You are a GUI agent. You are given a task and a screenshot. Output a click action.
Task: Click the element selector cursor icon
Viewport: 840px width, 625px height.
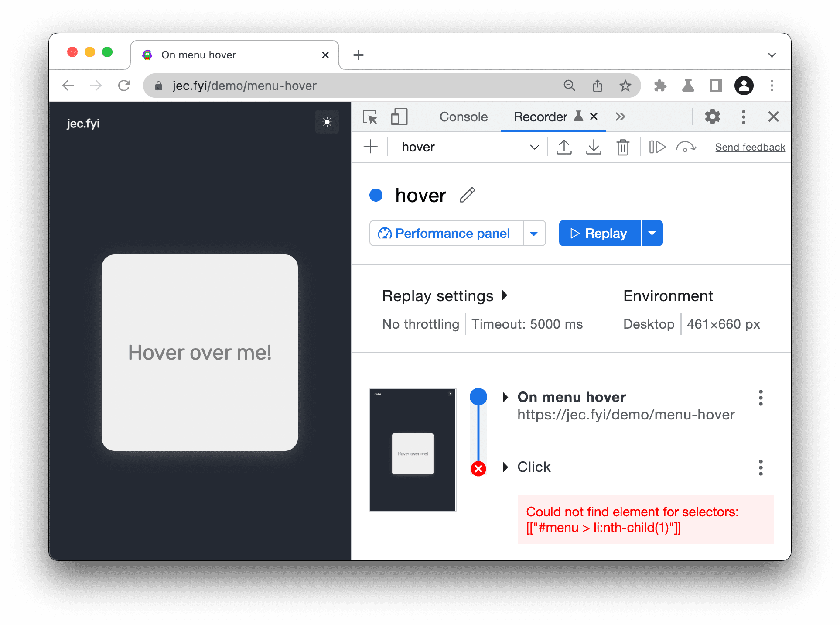coord(369,117)
